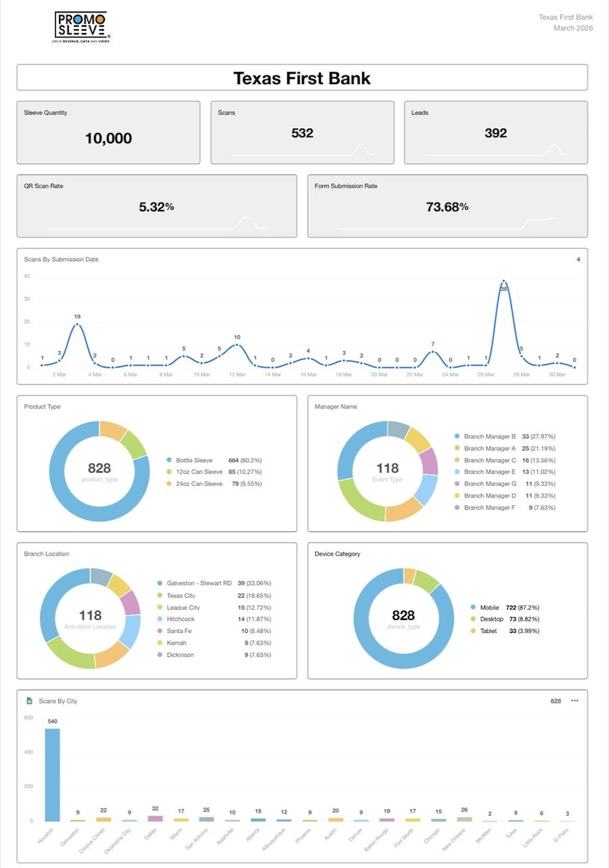Image resolution: width=609 pixels, height=868 pixels.
Task: Select Branch Manager G legend entry
Action: tap(505, 483)
